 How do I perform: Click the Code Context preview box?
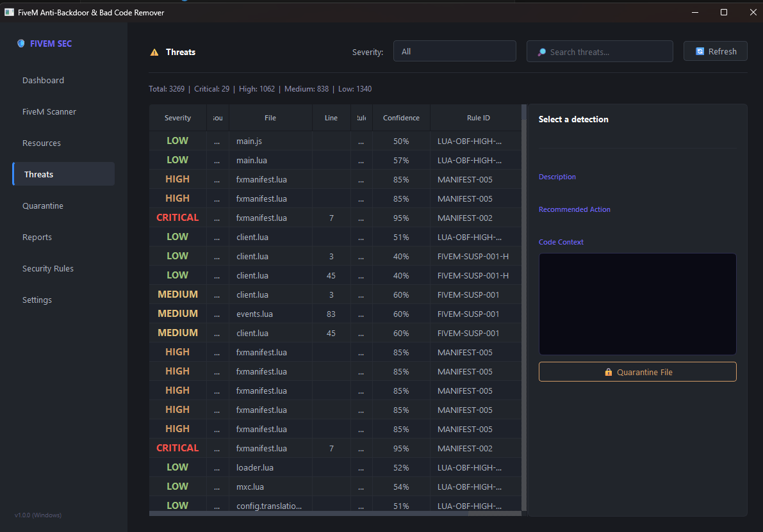tap(637, 304)
